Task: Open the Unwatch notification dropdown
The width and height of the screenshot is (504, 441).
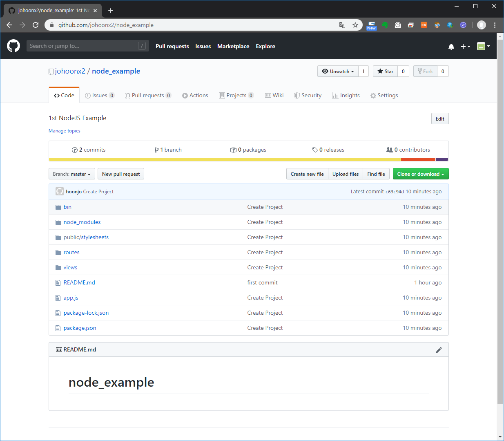Action: point(338,71)
